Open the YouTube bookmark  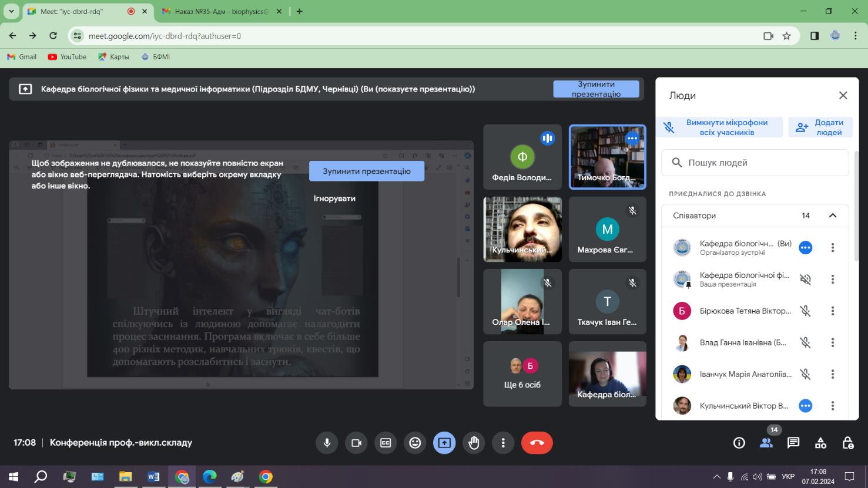tap(67, 57)
